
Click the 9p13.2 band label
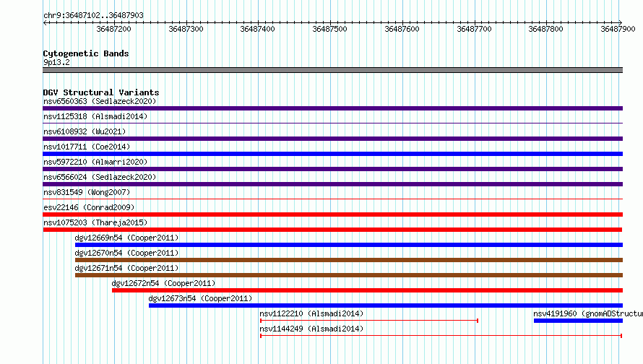tap(56, 62)
